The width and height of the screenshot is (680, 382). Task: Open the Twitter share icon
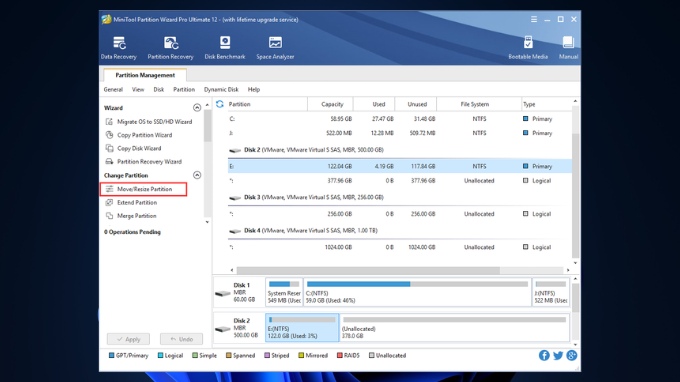point(558,356)
